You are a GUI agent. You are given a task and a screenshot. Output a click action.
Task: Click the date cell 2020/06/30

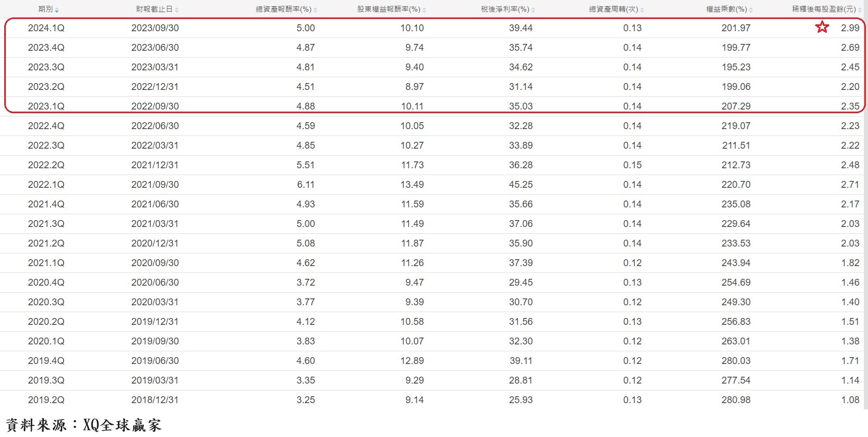pos(155,283)
